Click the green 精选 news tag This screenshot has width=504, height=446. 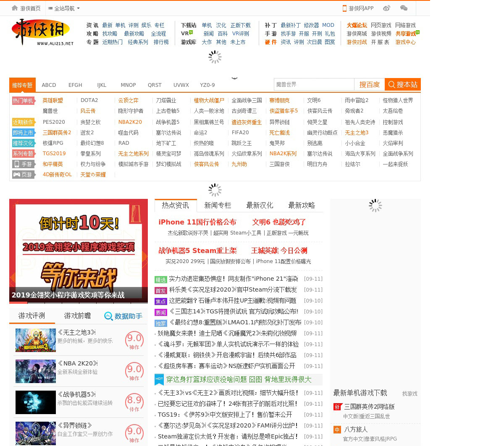click(x=161, y=279)
